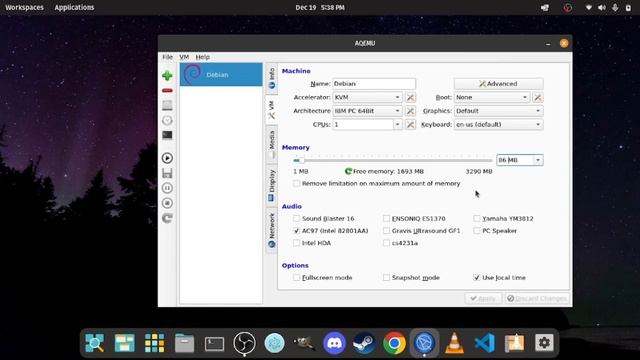Switch to the Media tab
This screenshot has width=640, height=360.
[271, 144]
